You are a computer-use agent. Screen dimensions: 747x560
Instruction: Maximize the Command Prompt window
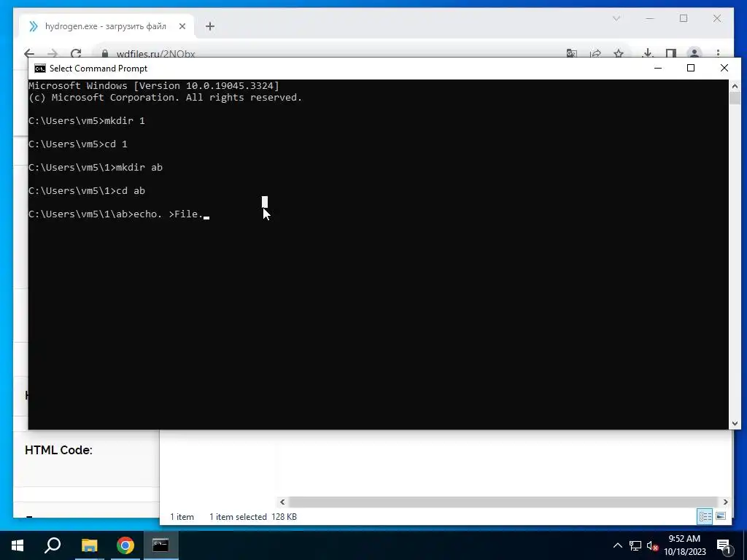[691, 68]
